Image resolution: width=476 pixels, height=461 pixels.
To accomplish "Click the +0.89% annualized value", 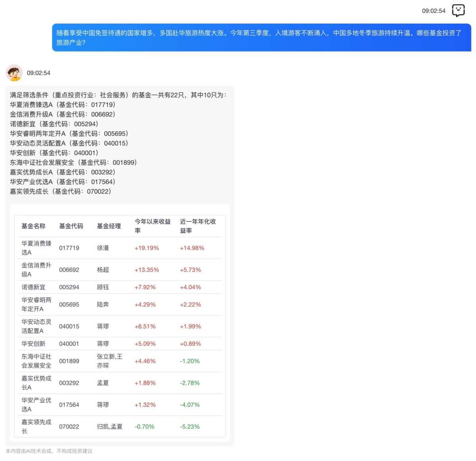I will coord(190,344).
